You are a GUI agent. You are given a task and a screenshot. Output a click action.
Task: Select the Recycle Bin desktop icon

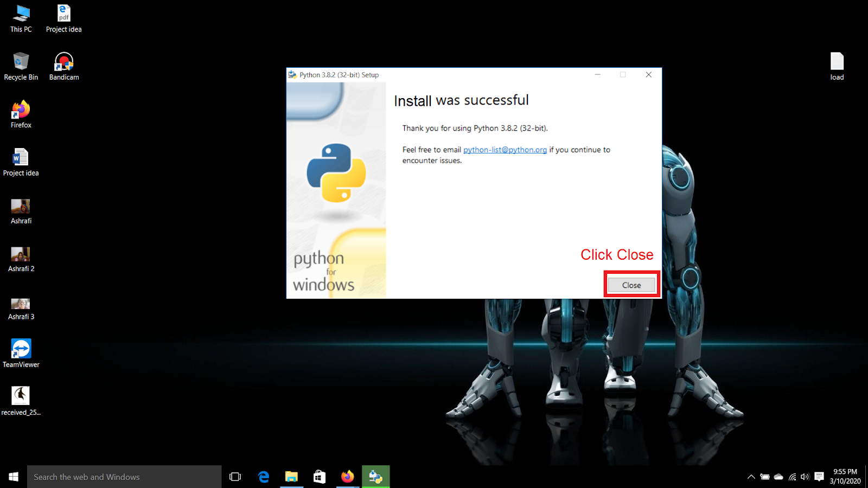21,66
